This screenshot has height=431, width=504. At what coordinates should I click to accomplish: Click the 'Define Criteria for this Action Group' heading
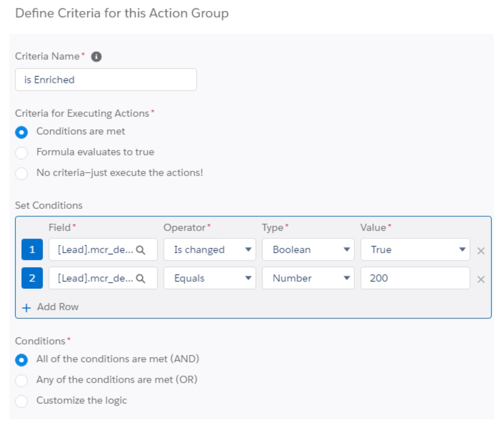click(x=122, y=13)
